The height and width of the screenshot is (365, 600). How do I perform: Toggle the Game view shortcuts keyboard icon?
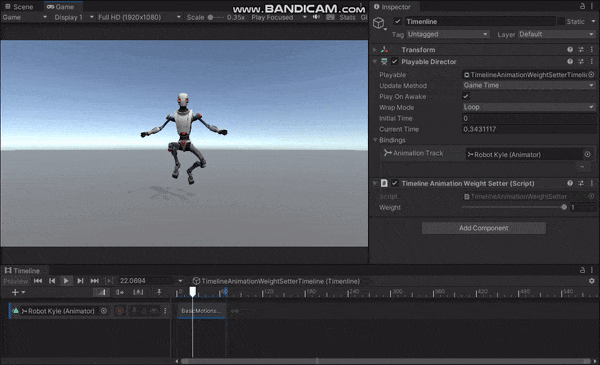pyautogui.click(x=330, y=17)
